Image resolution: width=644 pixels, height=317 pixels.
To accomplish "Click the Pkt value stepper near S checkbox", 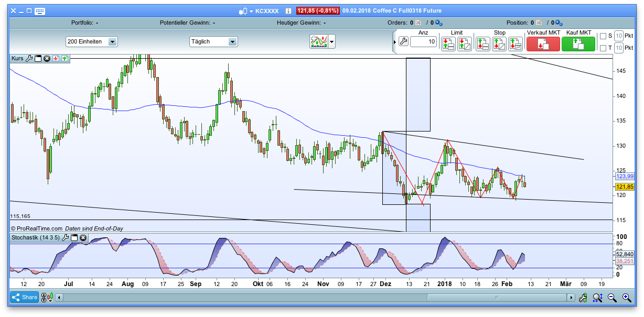I will pyautogui.click(x=619, y=36).
